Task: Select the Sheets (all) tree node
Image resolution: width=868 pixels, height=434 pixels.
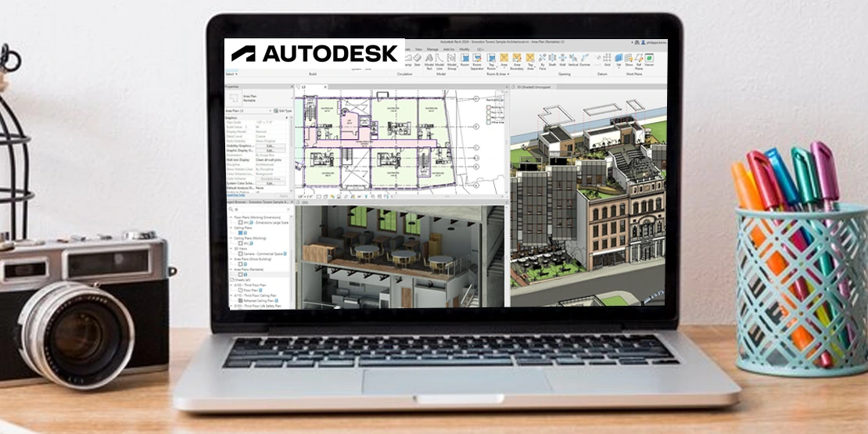Action: coord(240,280)
